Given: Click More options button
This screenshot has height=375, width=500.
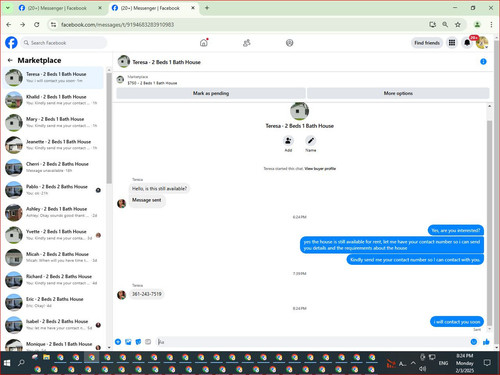Looking at the screenshot, I should [x=398, y=93].
